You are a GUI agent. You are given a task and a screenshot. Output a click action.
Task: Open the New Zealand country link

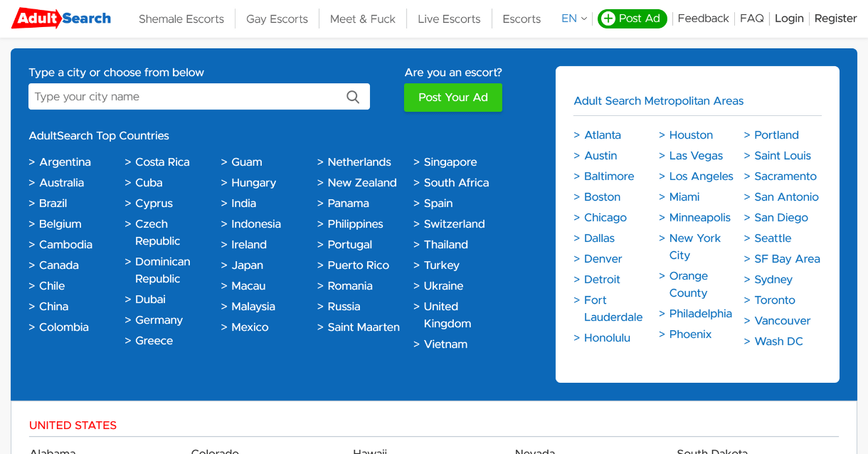point(361,183)
